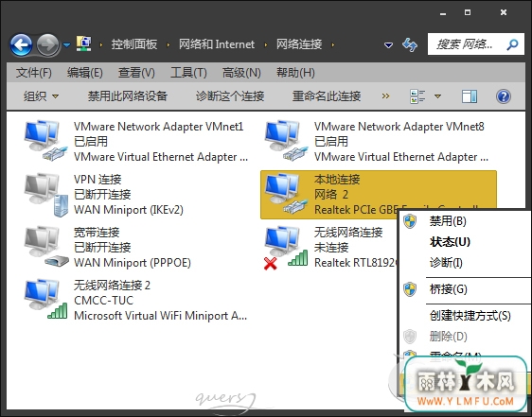The width and height of the screenshot is (532, 417).
Task: Open the view options dropdown arrow
Action: pos(438,96)
